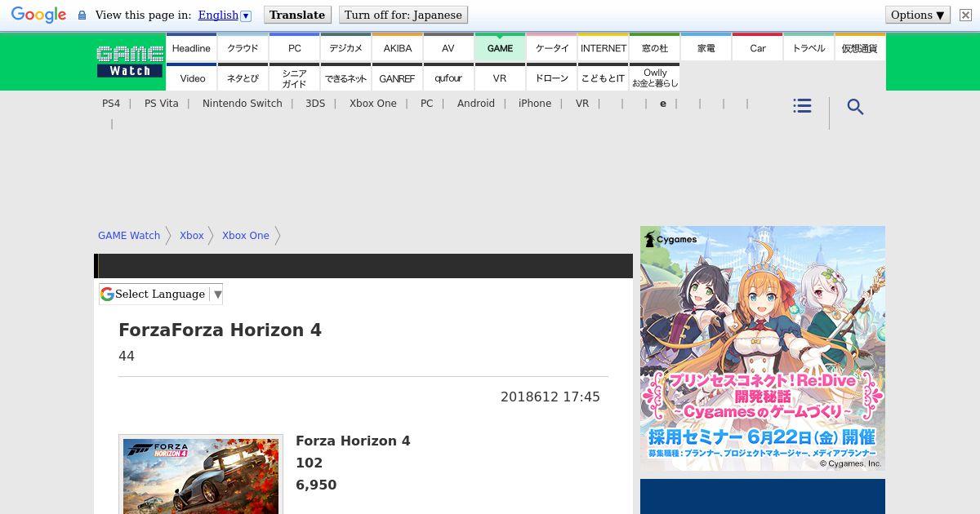Click the PS Vita platform link
This screenshot has height=514, width=980.
[x=162, y=104]
